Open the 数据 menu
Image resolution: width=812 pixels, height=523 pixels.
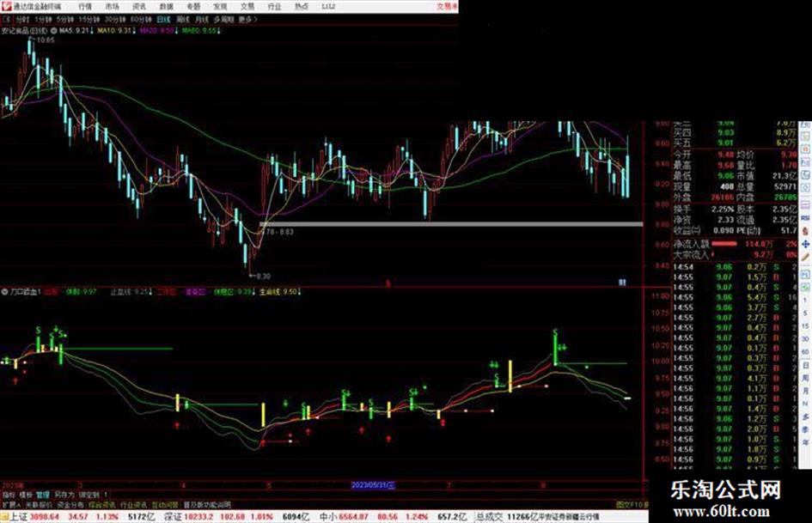point(166,7)
